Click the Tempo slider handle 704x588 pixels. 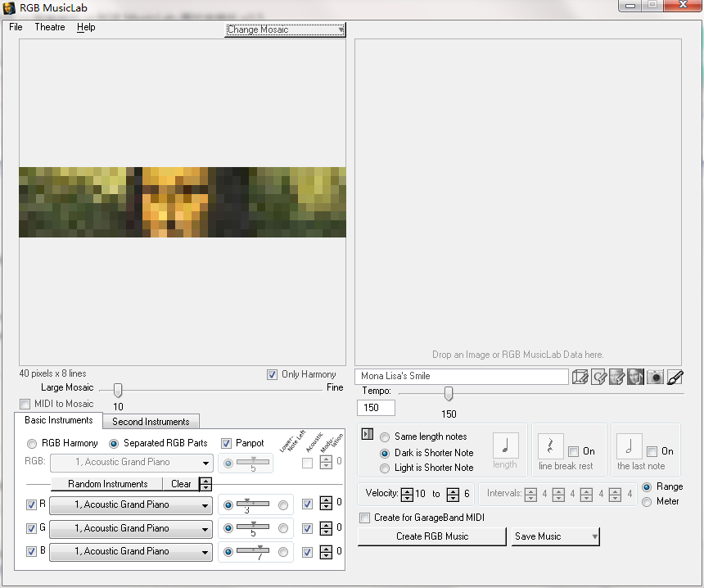448,393
